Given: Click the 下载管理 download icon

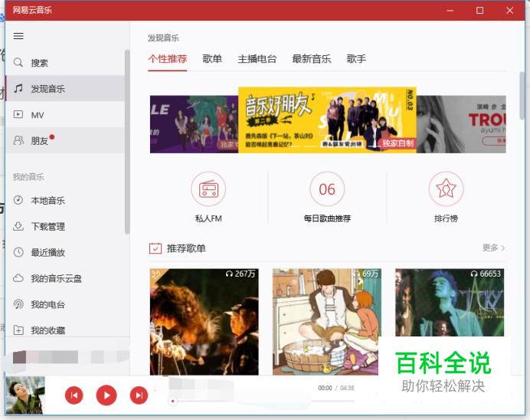Looking at the screenshot, I should point(18,226).
